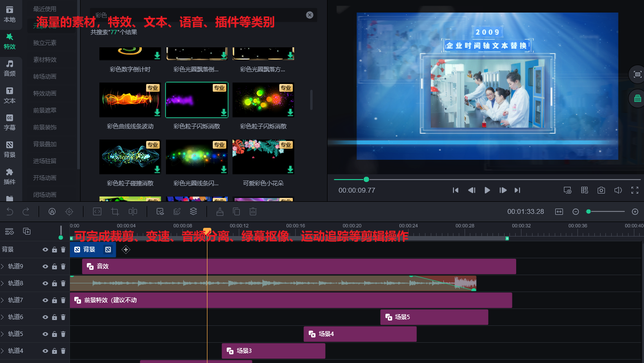Click the volume speaker icon
The width and height of the screenshot is (644, 363).
pos(618,190)
